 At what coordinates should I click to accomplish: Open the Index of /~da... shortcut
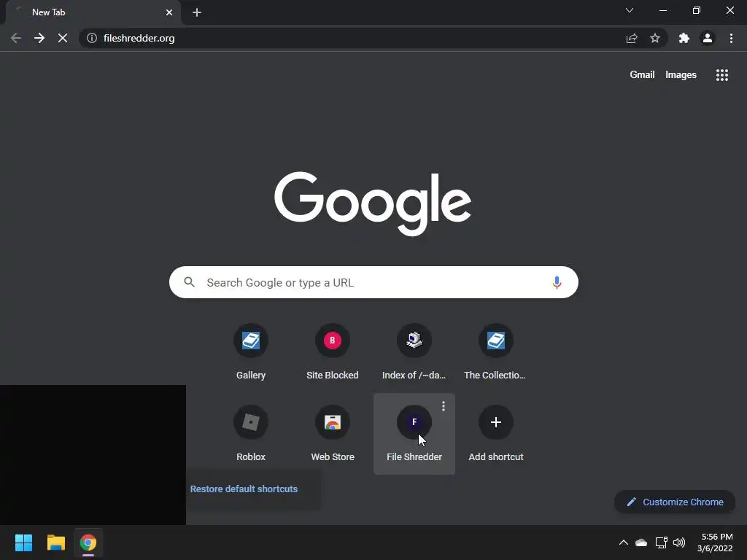pos(414,352)
